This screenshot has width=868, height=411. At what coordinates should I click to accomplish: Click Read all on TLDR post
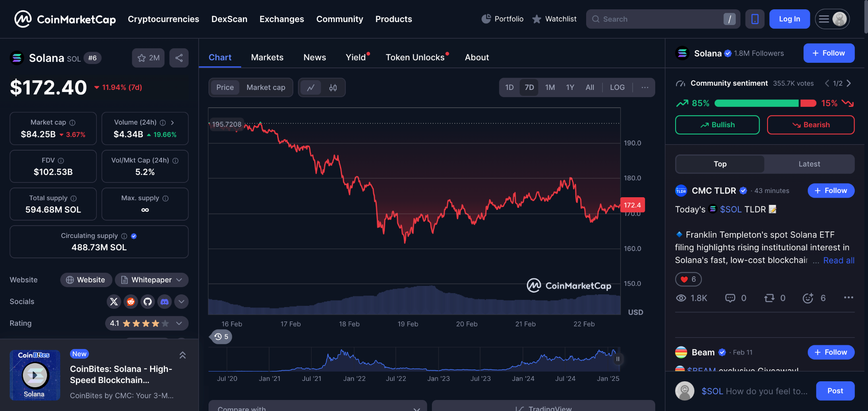[839, 260]
